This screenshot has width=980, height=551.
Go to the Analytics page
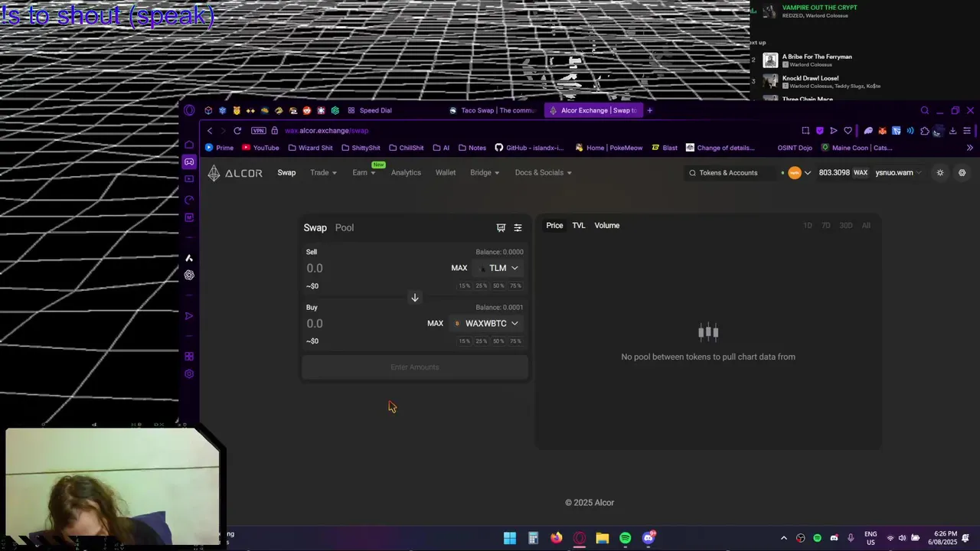[x=406, y=173]
